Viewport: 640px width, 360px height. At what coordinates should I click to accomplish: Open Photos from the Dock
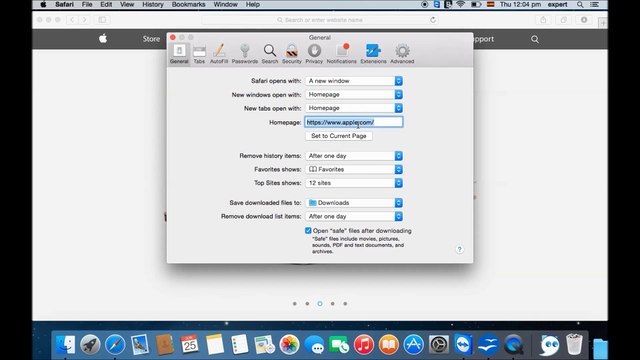(x=289, y=344)
